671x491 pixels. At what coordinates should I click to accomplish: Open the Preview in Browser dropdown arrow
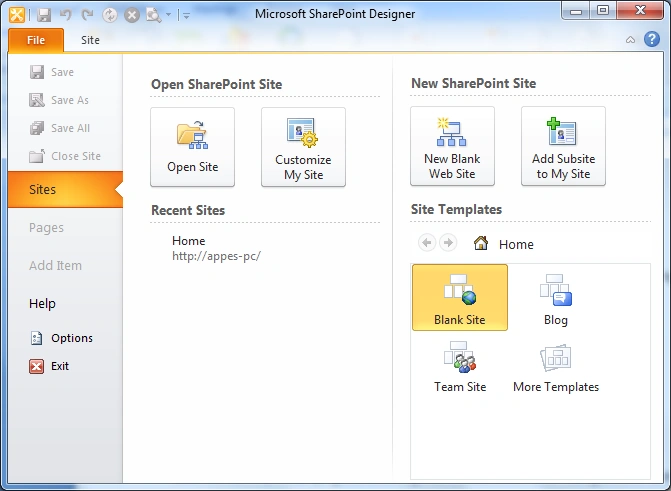click(x=168, y=15)
